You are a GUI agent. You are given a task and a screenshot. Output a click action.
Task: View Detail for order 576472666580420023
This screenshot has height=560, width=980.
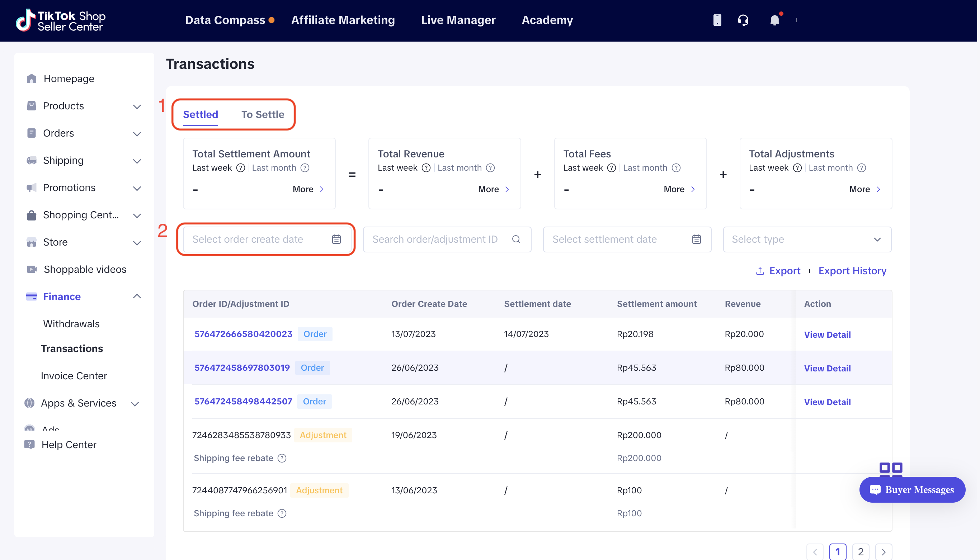coord(827,334)
